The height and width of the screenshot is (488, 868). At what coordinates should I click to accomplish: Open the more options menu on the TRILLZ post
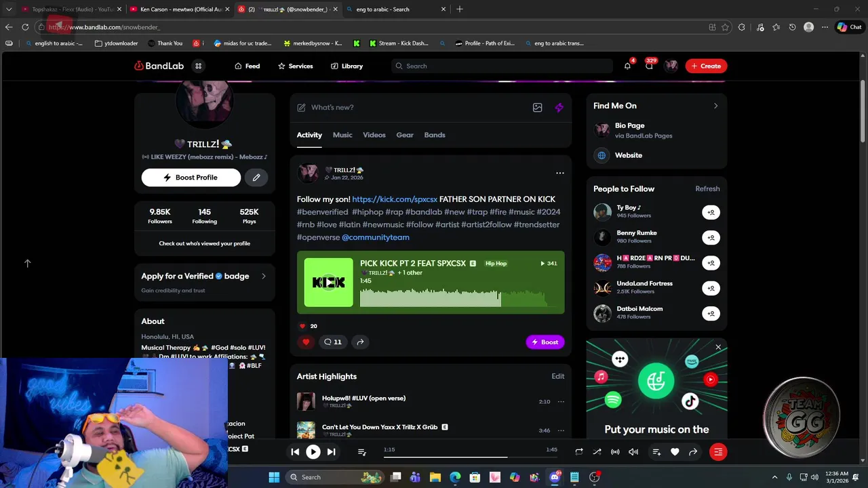pos(560,173)
